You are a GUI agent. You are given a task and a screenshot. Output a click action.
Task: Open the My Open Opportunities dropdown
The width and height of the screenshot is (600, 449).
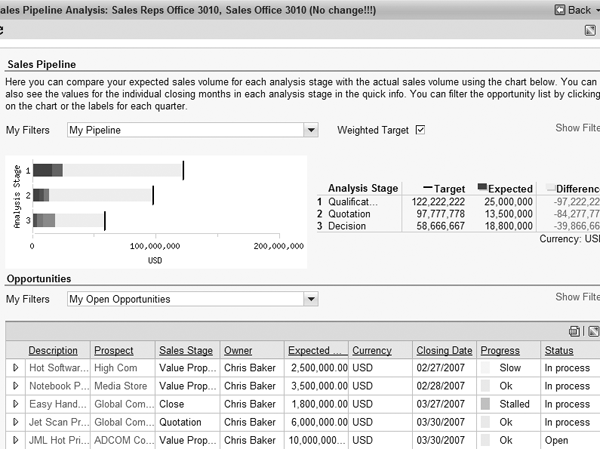point(311,299)
